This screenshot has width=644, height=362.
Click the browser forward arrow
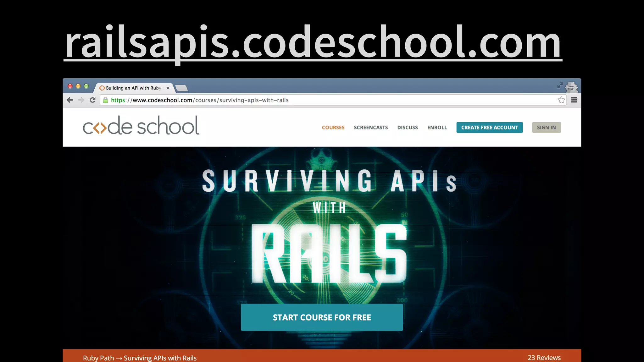click(x=81, y=100)
